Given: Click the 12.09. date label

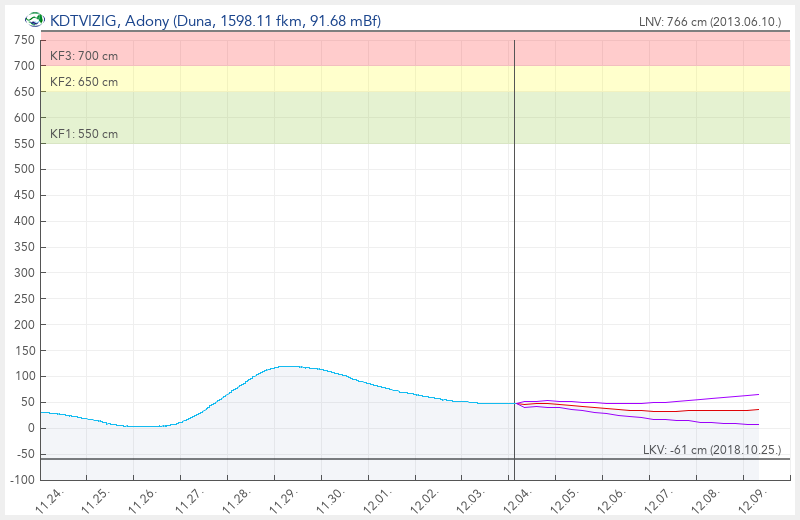Looking at the screenshot, I should tap(747, 502).
